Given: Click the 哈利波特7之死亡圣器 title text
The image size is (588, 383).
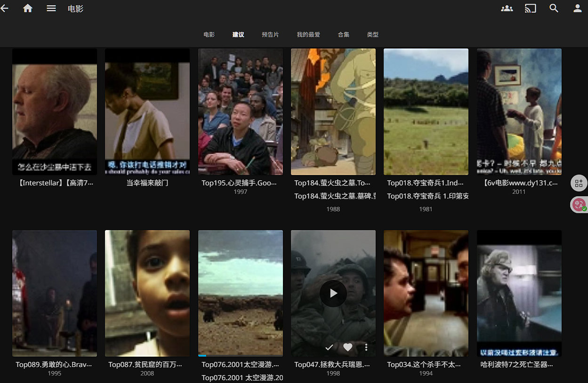Looking at the screenshot, I should (517, 364).
